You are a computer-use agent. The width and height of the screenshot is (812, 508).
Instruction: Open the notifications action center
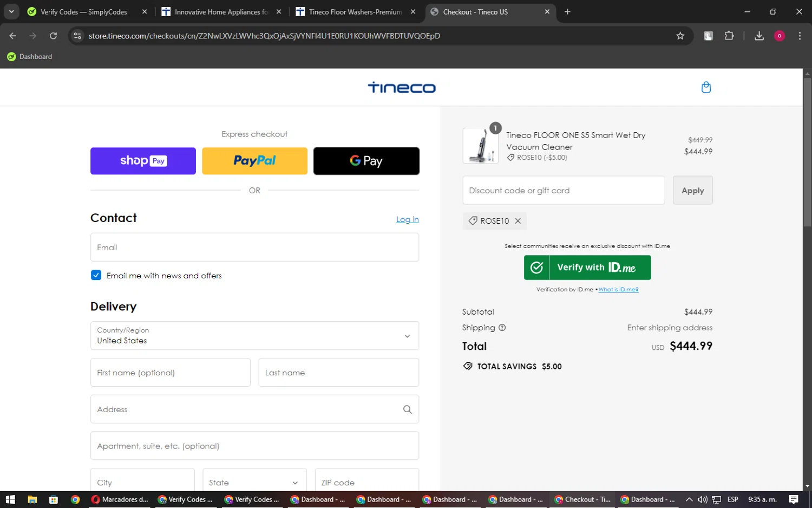click(x=794, y=499)
